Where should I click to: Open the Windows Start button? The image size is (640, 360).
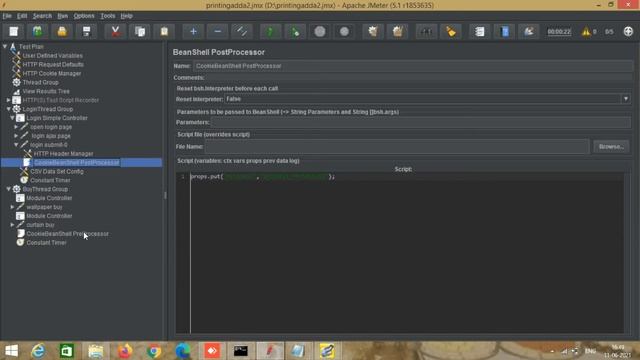pos(11,351)
